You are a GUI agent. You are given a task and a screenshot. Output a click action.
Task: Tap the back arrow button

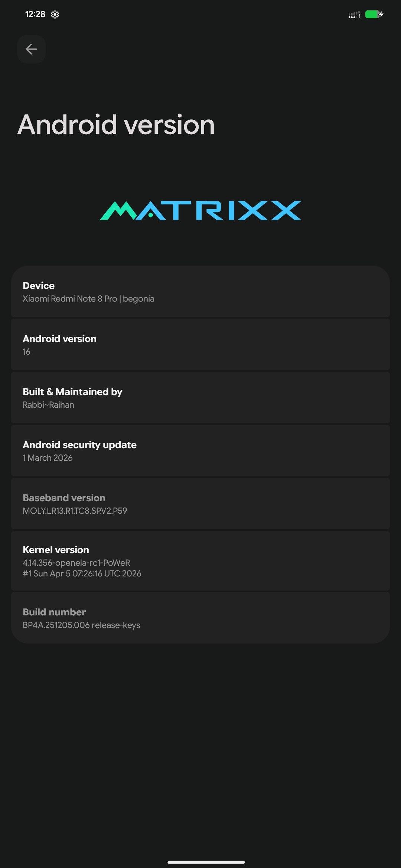point(31,49)
